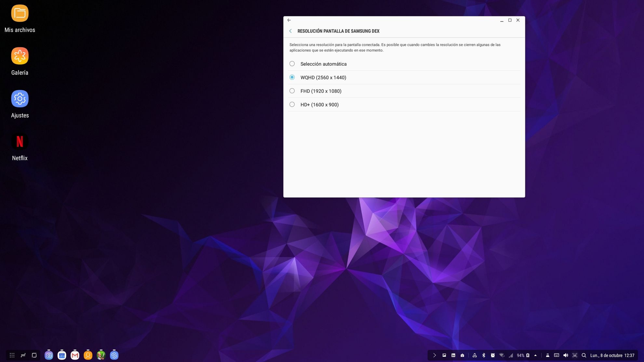This screenshot has height=362, width=644.
Task: Open the alarm clock tray icon
Action: click(493, 355)
